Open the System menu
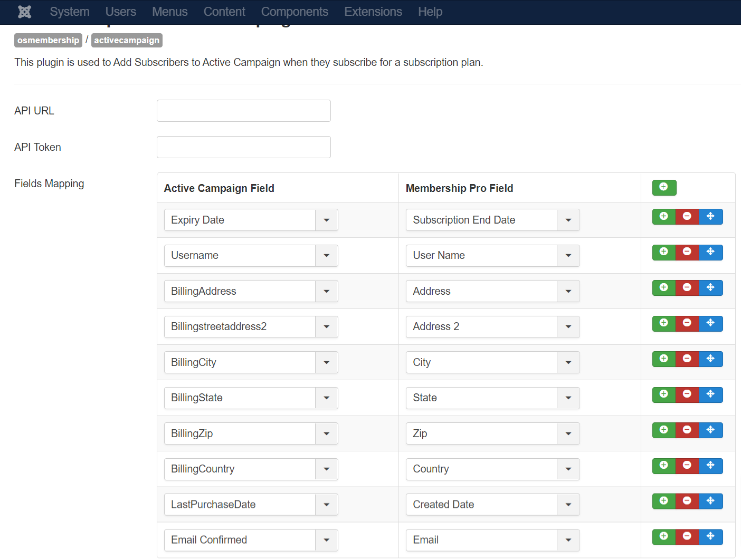Viewport: 741px width, 560px height. tap(70, 12)
